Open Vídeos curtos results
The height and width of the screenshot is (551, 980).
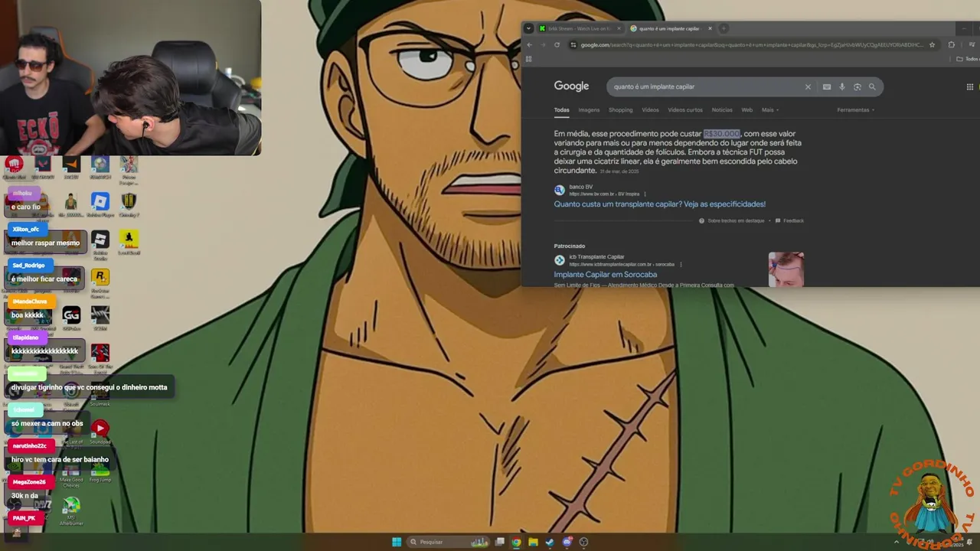(x=685, y=110)
